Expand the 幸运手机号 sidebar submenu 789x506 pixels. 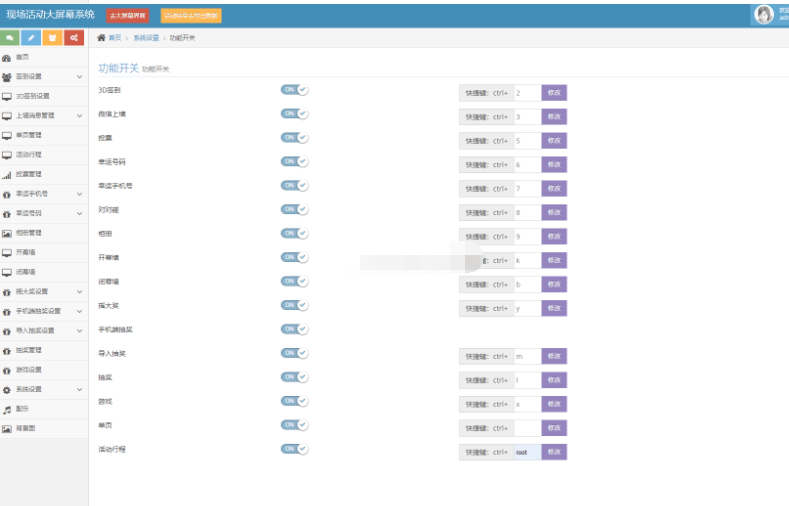79,194
